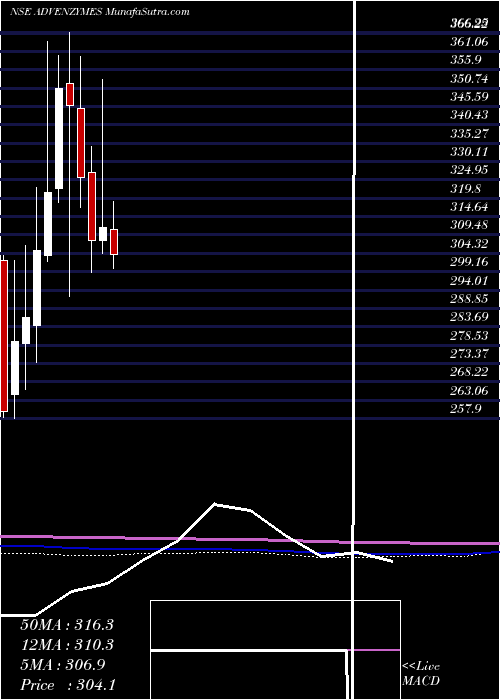Image resolution: width=500 pixels, height=700 pixels.
Task: Select the 319.8 price axis label
Action: pos(465,188)
